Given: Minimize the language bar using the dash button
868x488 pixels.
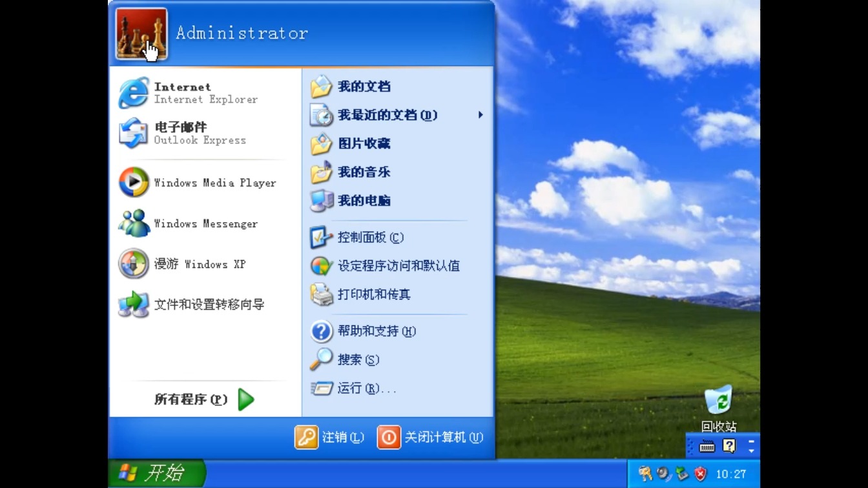Looking at the screenshot, I should pos(751,442).
